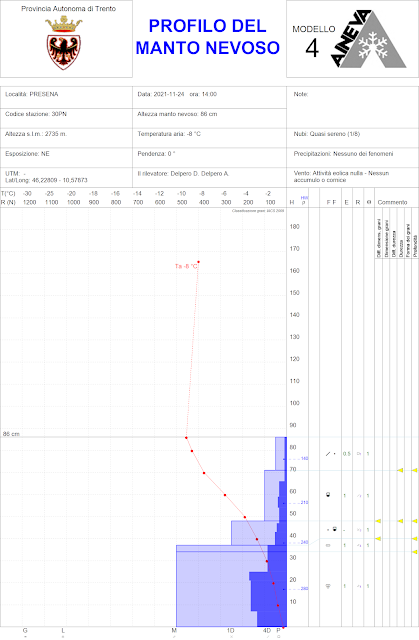
Task: Click the lone yellow triangle on lowest line
Action: point(415,552)
